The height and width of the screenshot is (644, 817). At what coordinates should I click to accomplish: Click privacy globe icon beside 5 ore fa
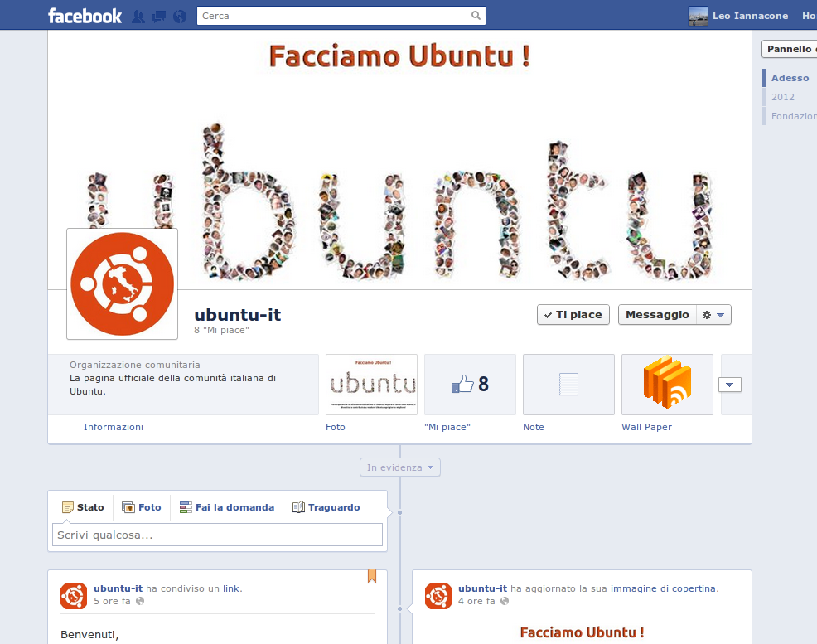point(140,601)
